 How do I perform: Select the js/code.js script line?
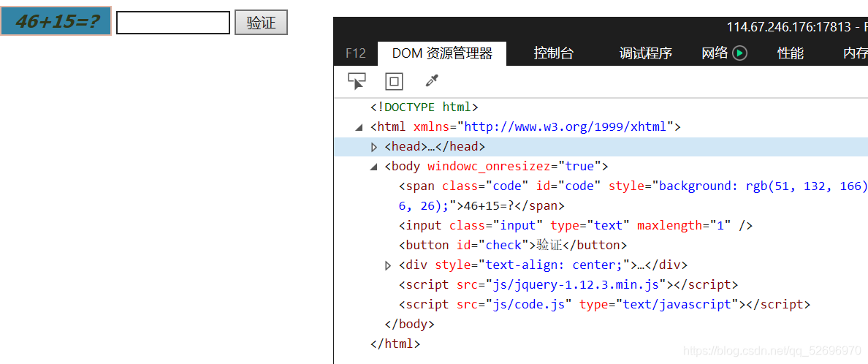pyautogui.click(x=604, y=305)
